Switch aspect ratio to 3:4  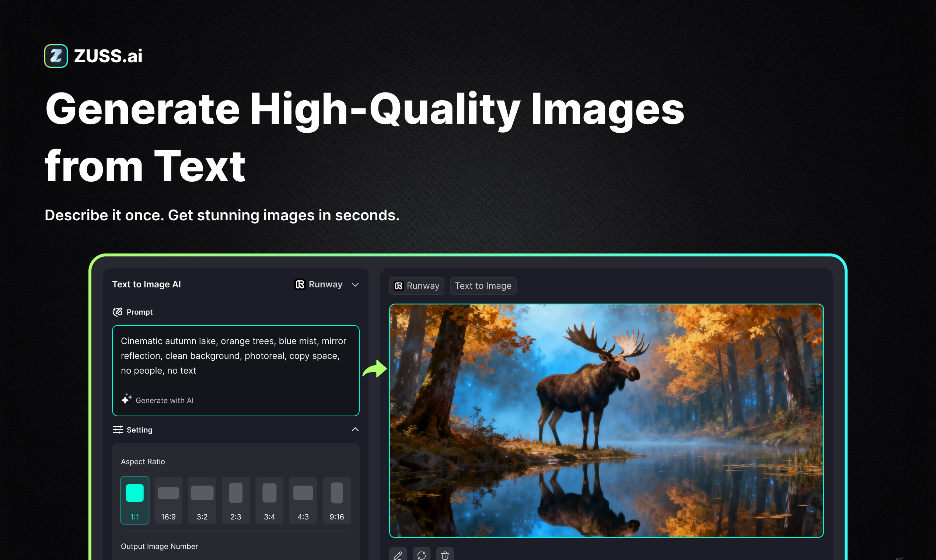269,500
